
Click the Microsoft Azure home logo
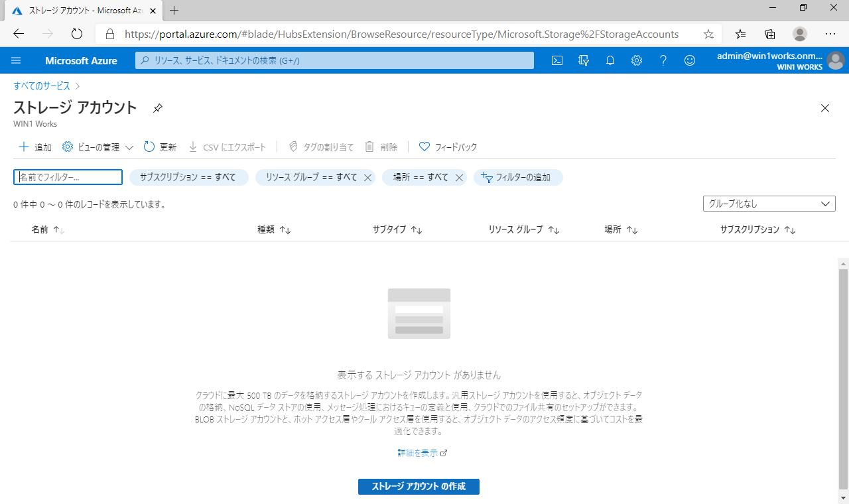click(x=81, y=60)
